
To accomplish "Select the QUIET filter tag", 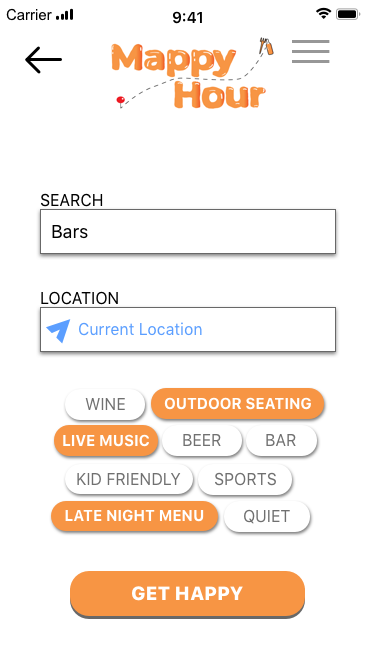I will (267, 516).
